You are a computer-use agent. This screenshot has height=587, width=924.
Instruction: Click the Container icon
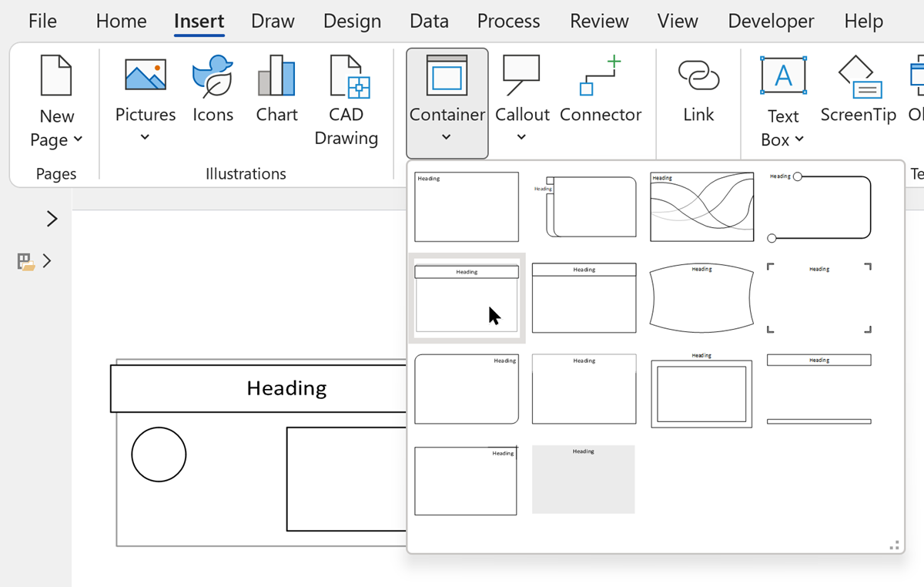[447, 75]
